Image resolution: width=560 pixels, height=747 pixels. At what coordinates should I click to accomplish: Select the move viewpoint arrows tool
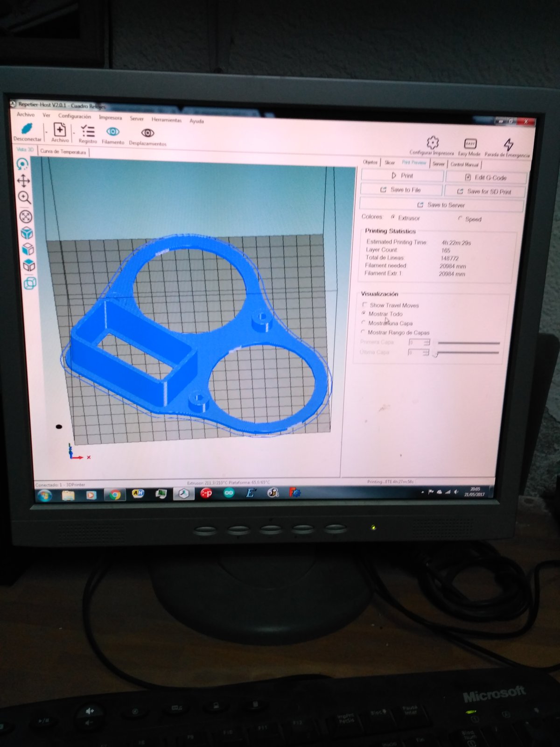23,181
